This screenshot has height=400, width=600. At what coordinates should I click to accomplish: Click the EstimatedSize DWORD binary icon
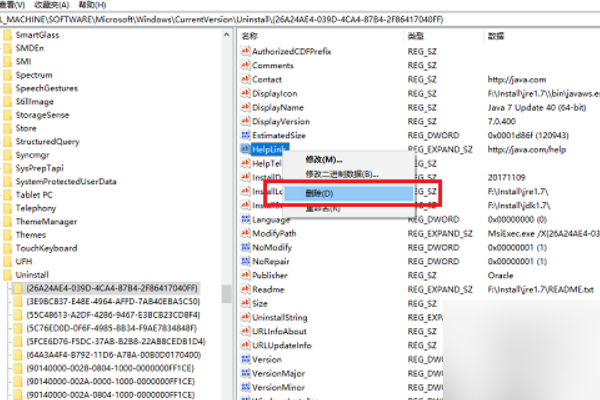click(x=245, y=135)
